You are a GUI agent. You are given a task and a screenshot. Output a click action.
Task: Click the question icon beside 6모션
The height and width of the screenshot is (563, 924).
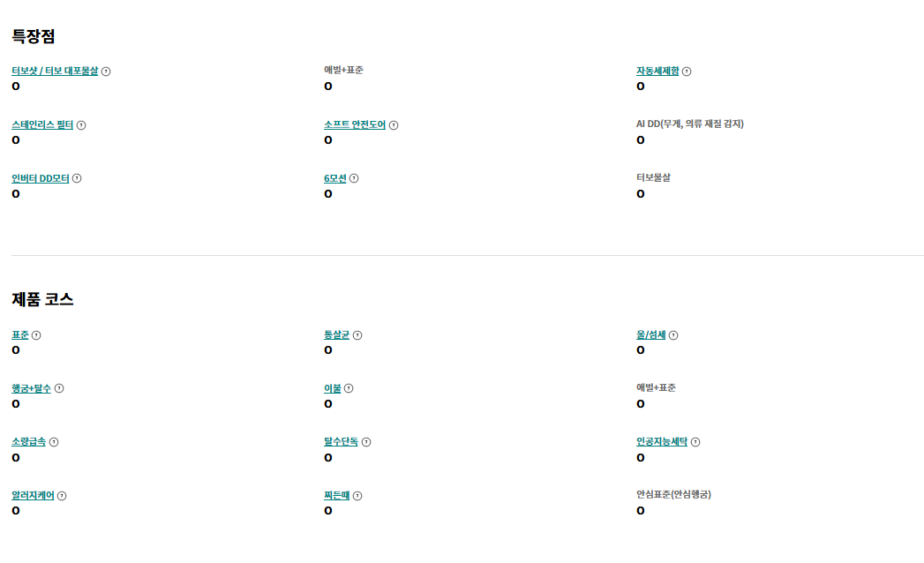coord(354,178)
